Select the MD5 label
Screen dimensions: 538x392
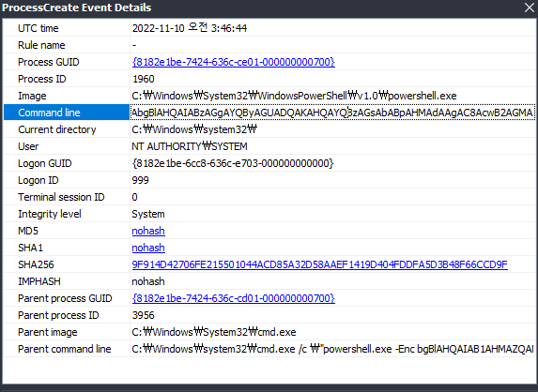pos(28,231)
